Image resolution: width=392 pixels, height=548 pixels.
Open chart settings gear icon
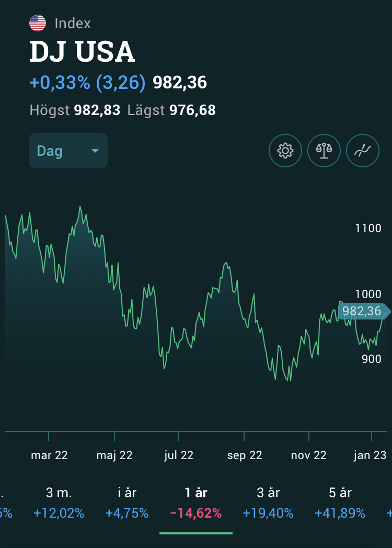[285, 151]
